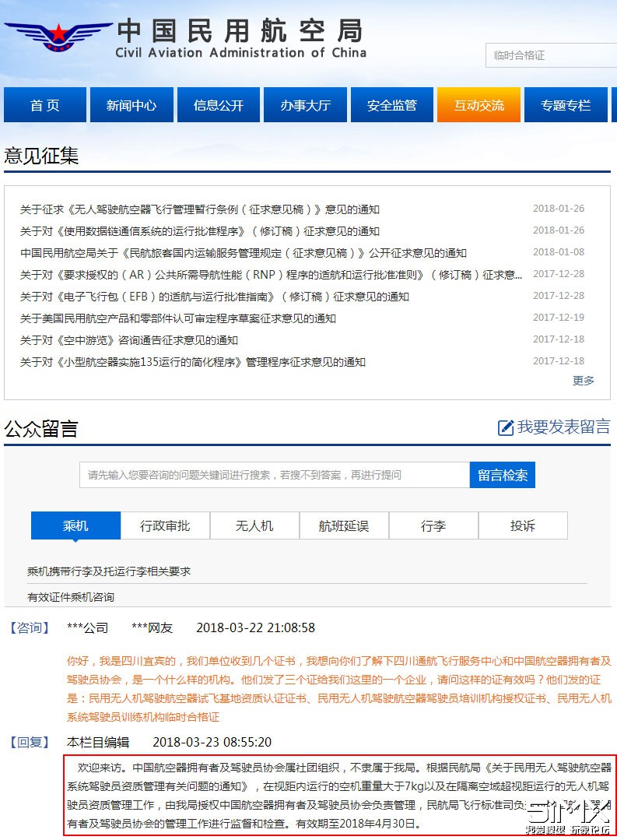Click the date 2018-01-08 in notice list
This screenshot has width=617, height=840.
pos(559,251)
